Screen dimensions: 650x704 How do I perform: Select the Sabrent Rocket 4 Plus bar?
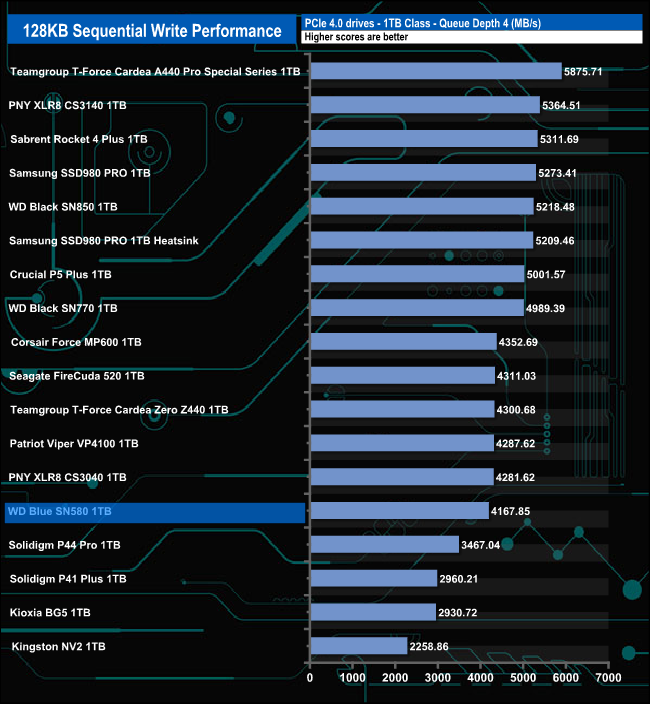tap(424, 139)
